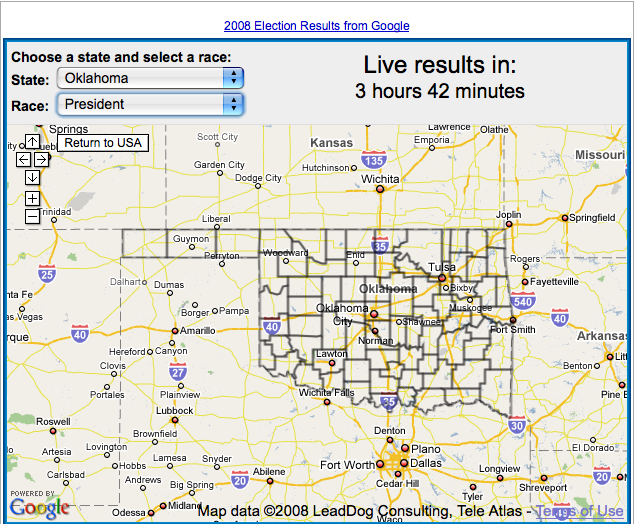
Task: Click the Lubbock city marker
Action: click(174, 421)
